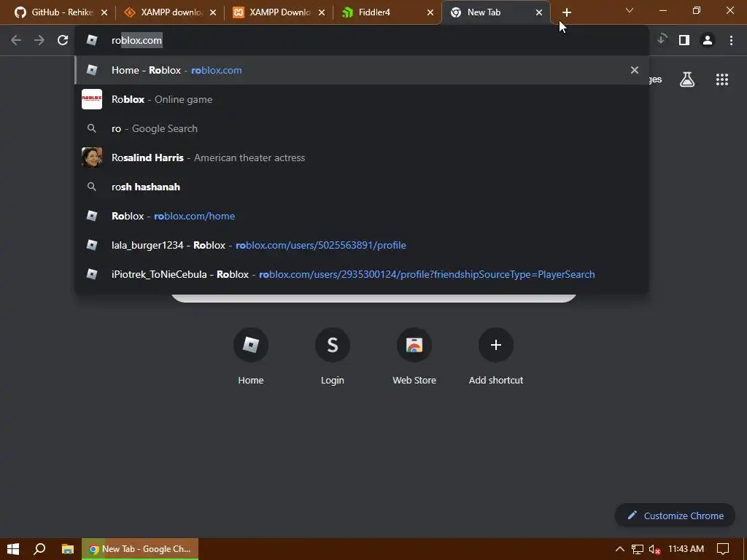Open the clock showing 11:43 AM

(686, 549)
